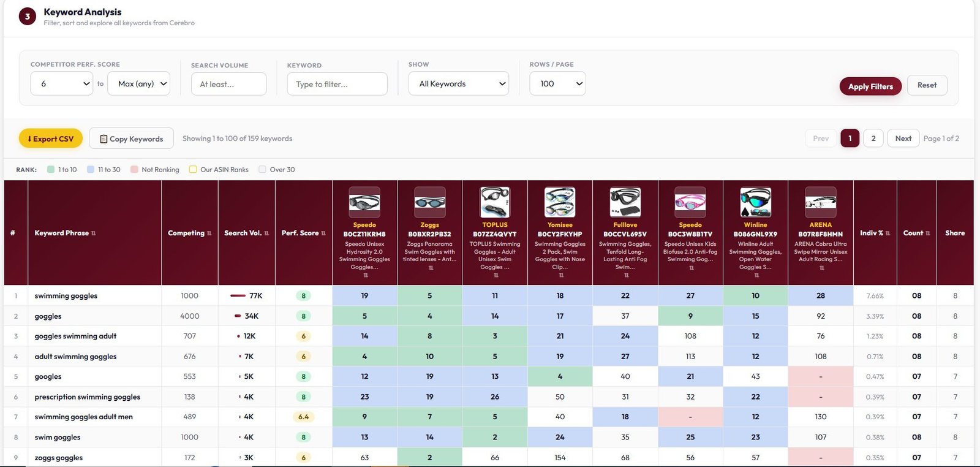Open Zoggs Panorama goggles thumbnail
Image resolution: width=980 pixels, height=467 pixels.
click(x=430, y=202)
